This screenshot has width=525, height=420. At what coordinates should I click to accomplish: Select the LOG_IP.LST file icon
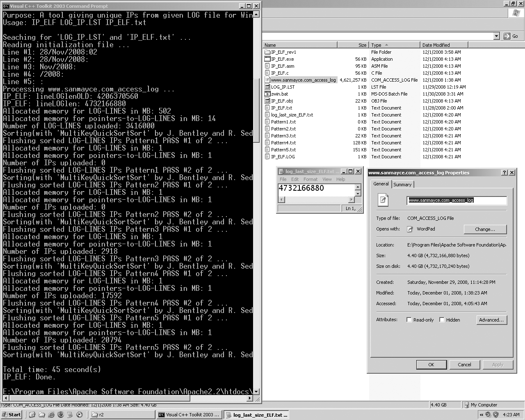267,87
